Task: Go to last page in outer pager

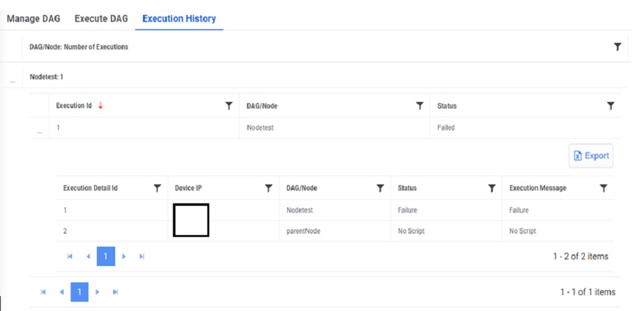Action: (x=115, y=292)
